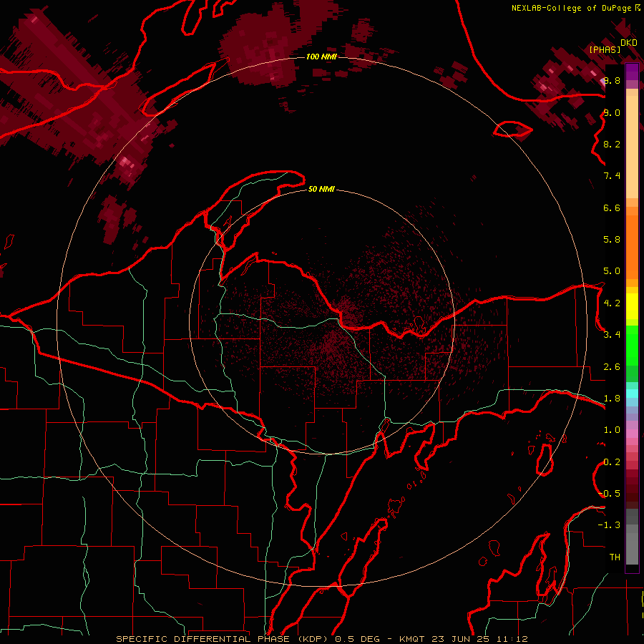The width and height of the screenshot is (644, 644).
Task: Click the cyan band of the color bar
Action: coord(632,394)
